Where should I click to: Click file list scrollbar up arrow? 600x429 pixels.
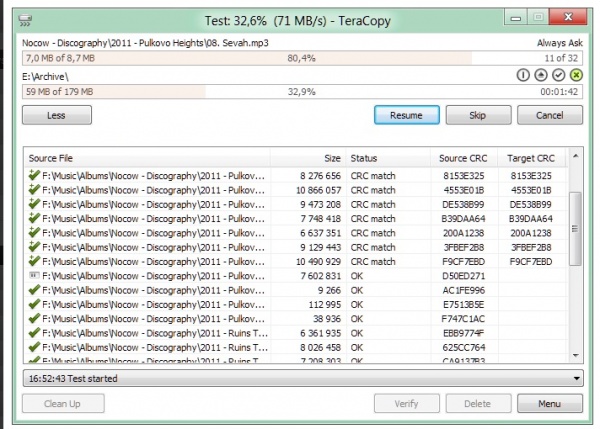pos(575,156)
